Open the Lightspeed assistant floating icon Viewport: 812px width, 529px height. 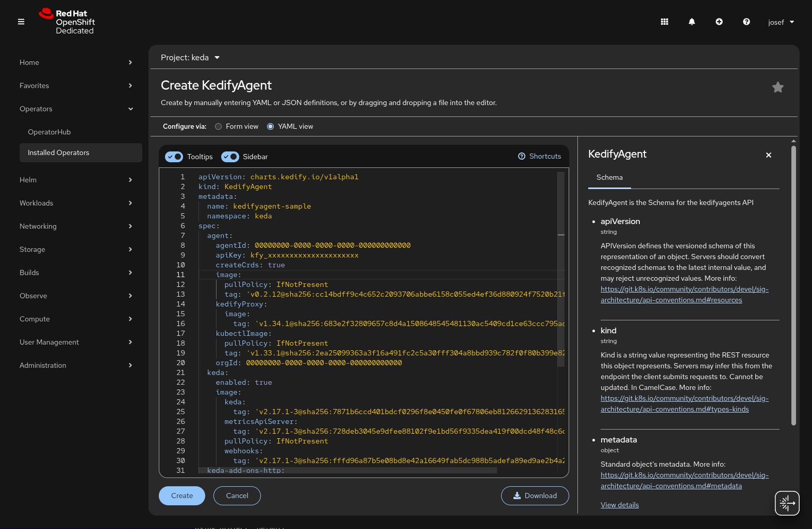[x=787, y=503]
